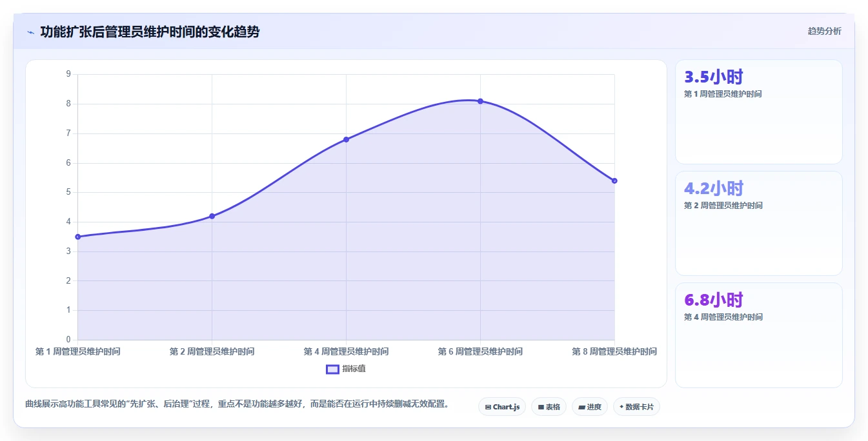Click the data point for 第 8 周

(614, 181)
